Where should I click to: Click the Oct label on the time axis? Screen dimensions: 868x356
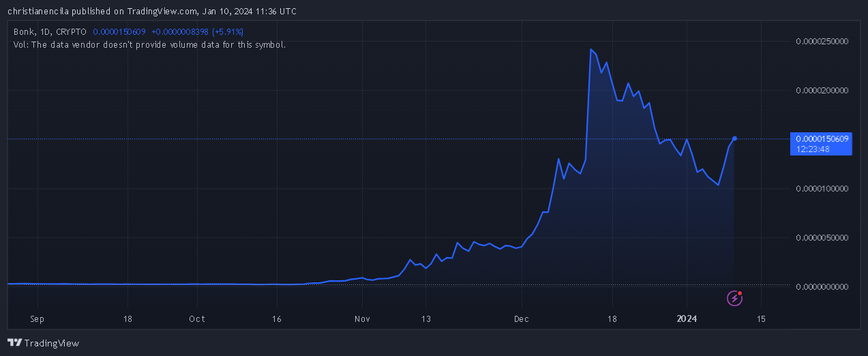click(x=197, y=318)
